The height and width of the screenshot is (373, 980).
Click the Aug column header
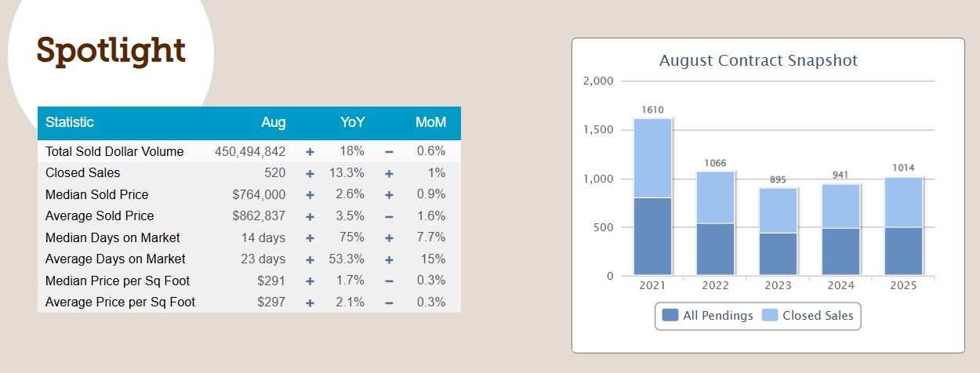[x=273, y=122]
